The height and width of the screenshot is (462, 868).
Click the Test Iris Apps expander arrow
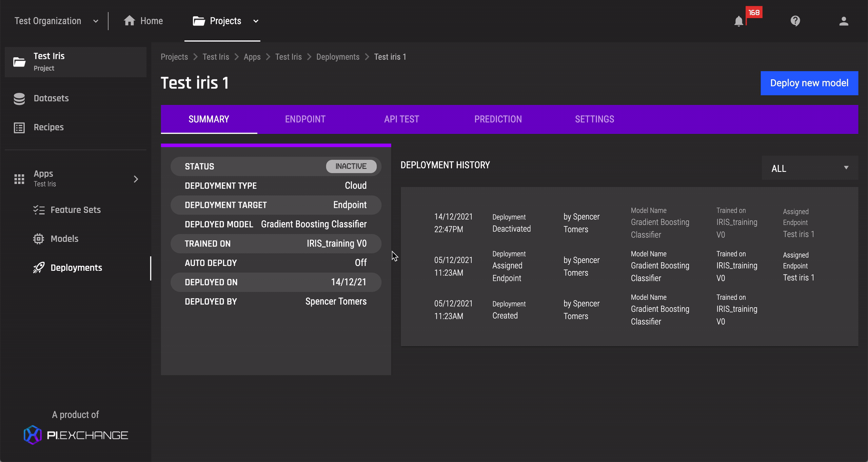tap(136, 178)
